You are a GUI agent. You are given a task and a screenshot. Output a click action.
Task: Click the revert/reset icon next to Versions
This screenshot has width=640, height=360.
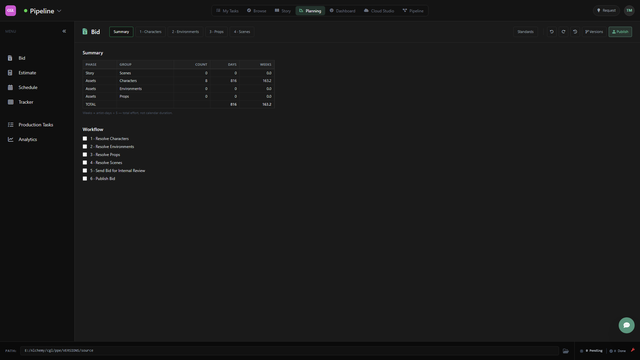point(575,31)
